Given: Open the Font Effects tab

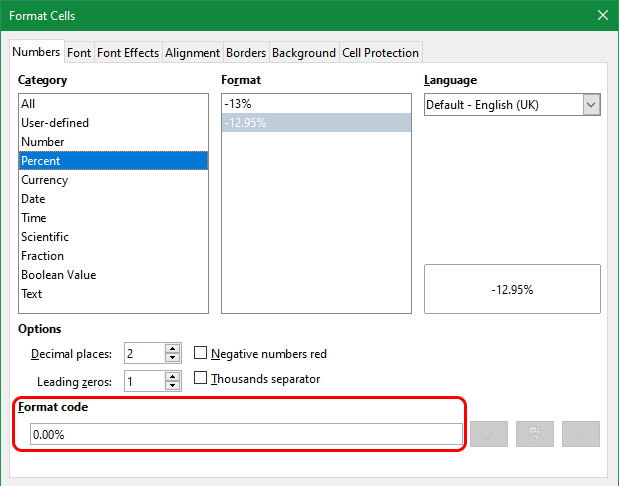Looking at the screenshot, I should 128,53.
